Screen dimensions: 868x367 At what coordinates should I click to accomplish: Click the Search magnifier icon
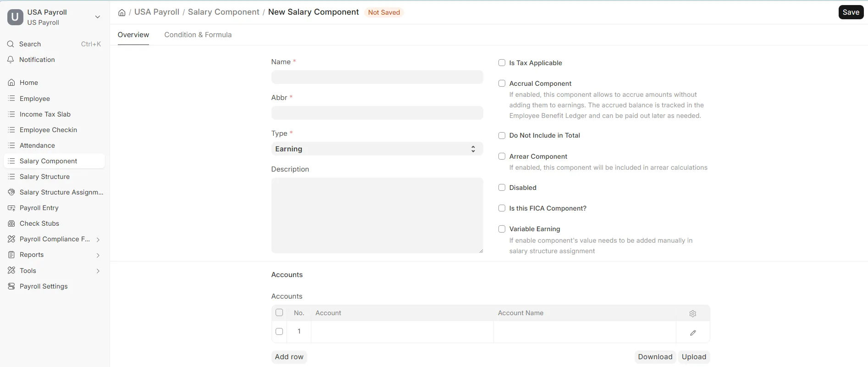(x=11, y=44)
